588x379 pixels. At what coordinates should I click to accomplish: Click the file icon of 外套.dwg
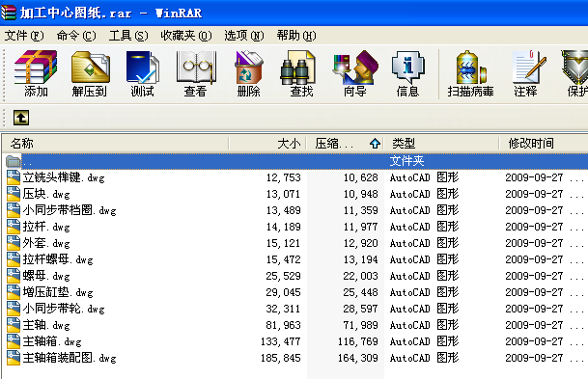[x=14, y=243]
